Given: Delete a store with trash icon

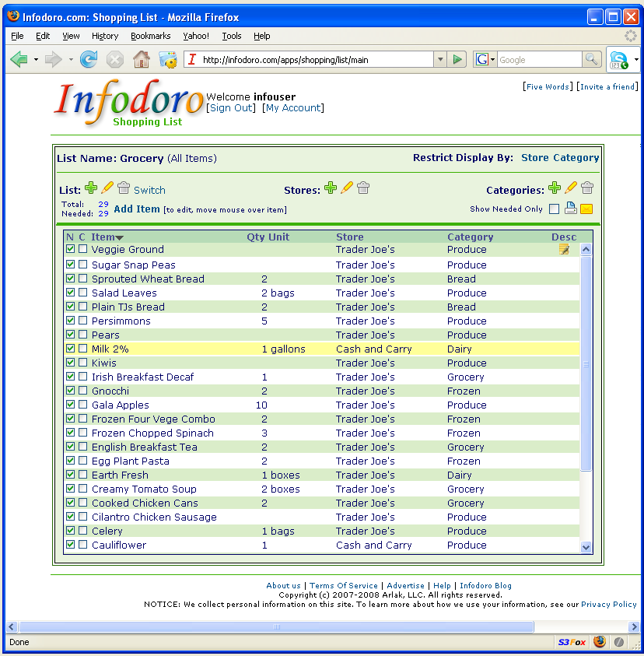Looking at the screenshot, I should tap(363, 188).
